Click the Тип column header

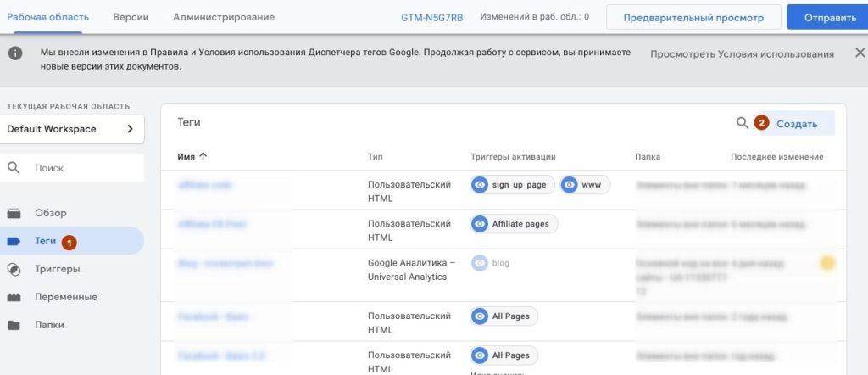pos(376,157)
